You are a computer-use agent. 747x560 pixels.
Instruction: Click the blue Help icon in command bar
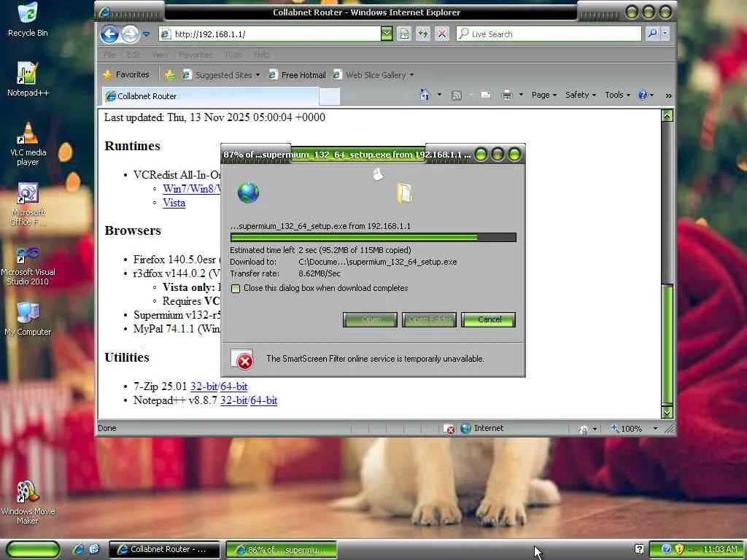[x=643, y=95]
